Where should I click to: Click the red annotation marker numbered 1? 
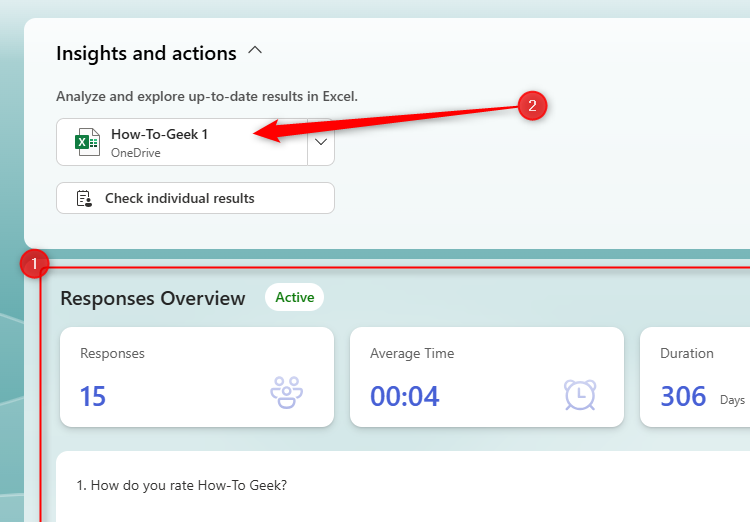pyautogui.click(x=36, y=265)
